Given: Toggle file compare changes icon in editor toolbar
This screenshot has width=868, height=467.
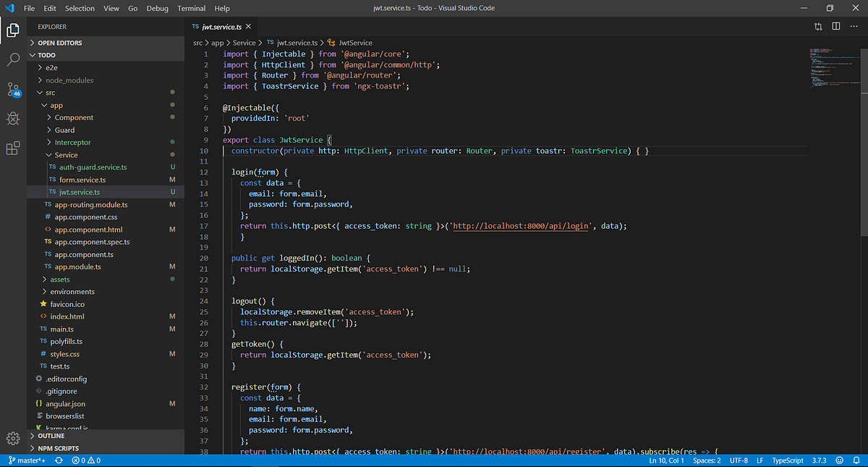Looking at the screenshot, I should 818,26.
